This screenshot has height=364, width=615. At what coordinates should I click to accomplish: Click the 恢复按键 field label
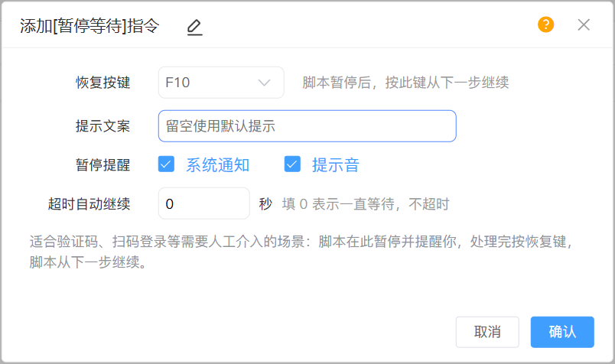[x=102, y=83]
